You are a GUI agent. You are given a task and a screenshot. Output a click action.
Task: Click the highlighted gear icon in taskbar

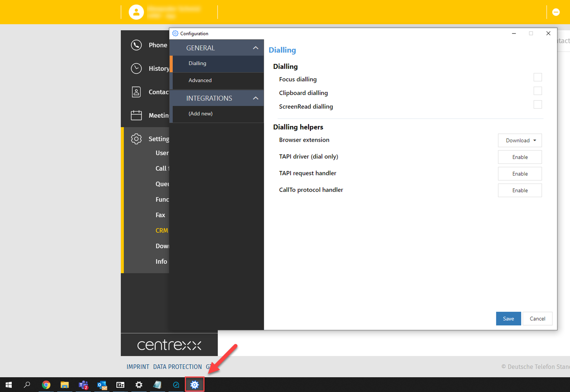coord(195,385)
